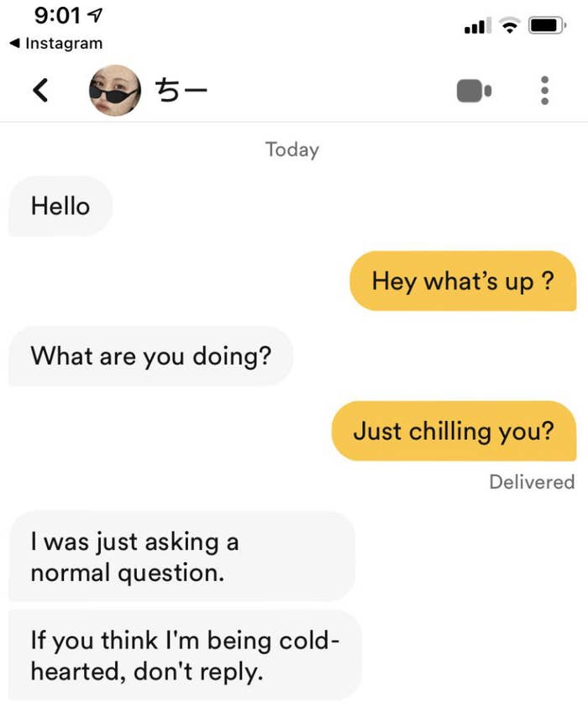Open the three-dot more options menu
Screen dimensions: 588x708
pyautogui.click(x=544, y=91)
